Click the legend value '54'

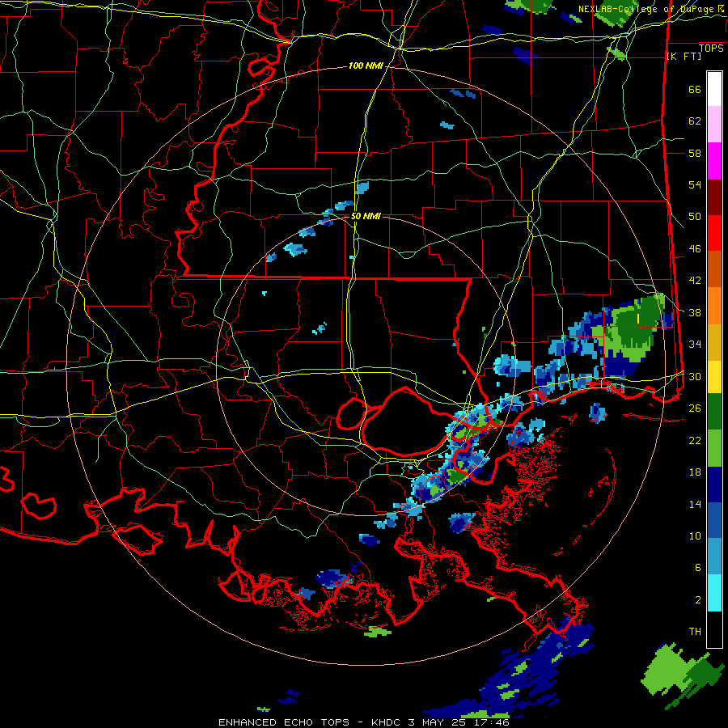pyautogui.click(x=695, y=184)
